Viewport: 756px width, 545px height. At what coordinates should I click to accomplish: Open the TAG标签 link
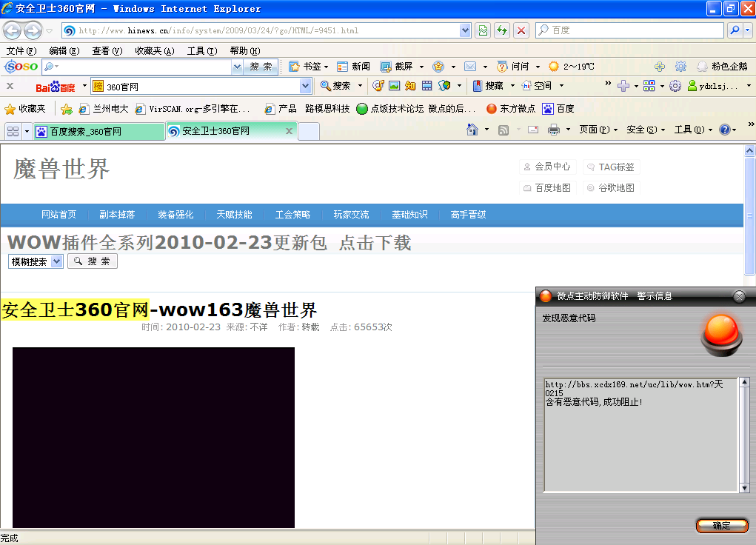612,167
